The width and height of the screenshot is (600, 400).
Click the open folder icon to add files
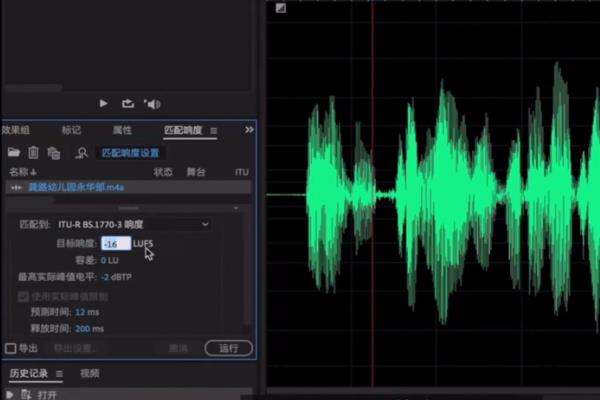13,153
